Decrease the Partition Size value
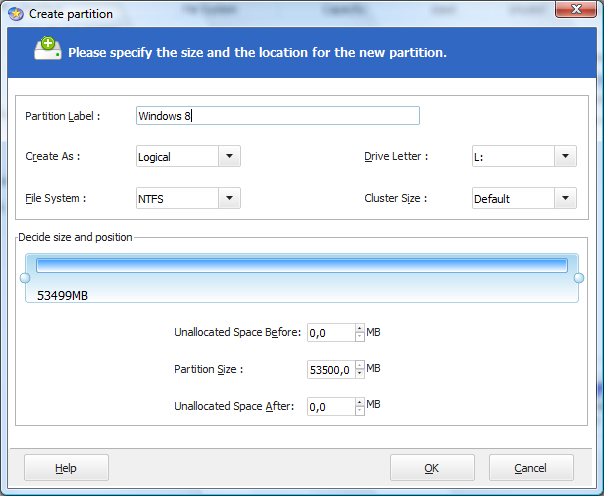The image size is (604, 496). click(x=359, y=375)
